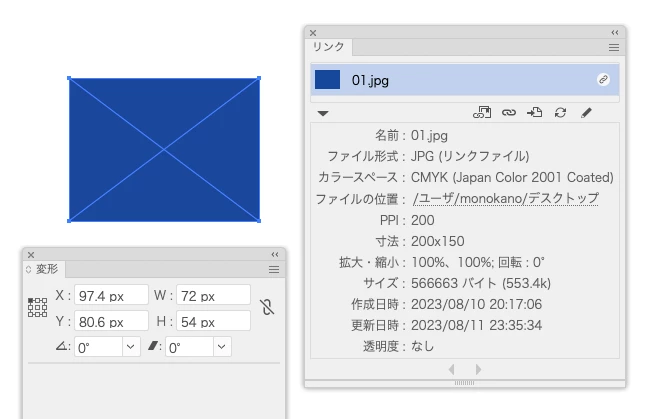Click Relink from CC Libraries icon
The width and height of the screenshot is (654, 419).
tap(482, 113)
